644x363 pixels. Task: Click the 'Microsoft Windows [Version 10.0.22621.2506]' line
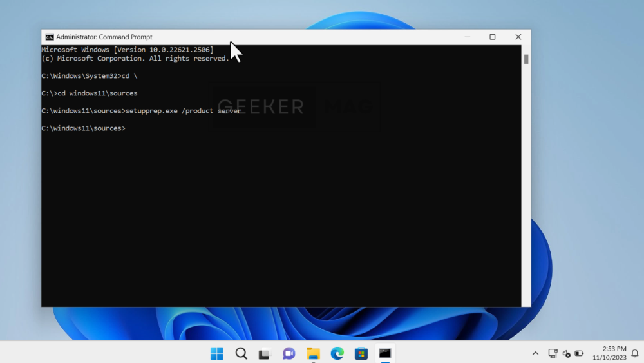point(128,50)
